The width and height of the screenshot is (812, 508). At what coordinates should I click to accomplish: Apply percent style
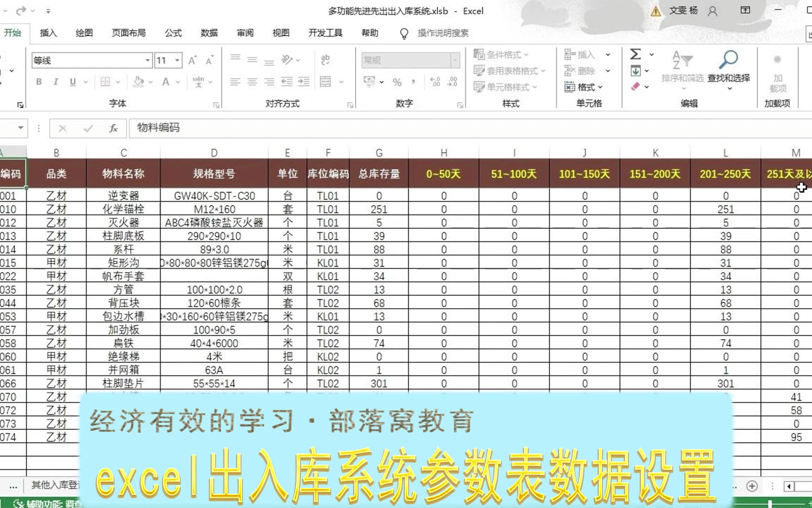pyautogui.click(x=397, y=82)
